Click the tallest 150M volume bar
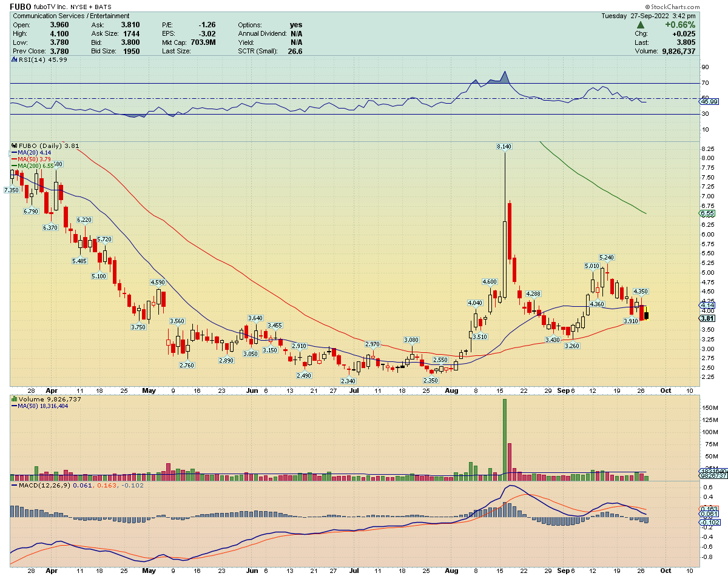 pos(505,440)
